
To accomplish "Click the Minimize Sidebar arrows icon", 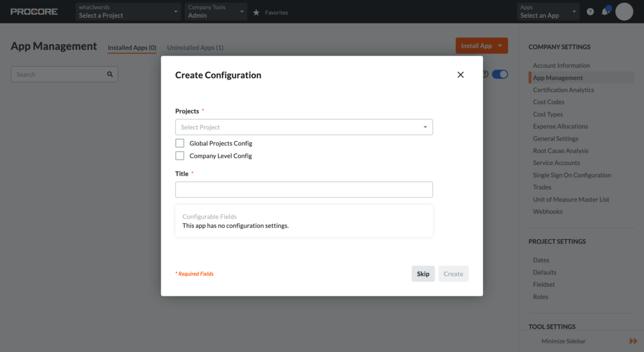I will 633,341.
